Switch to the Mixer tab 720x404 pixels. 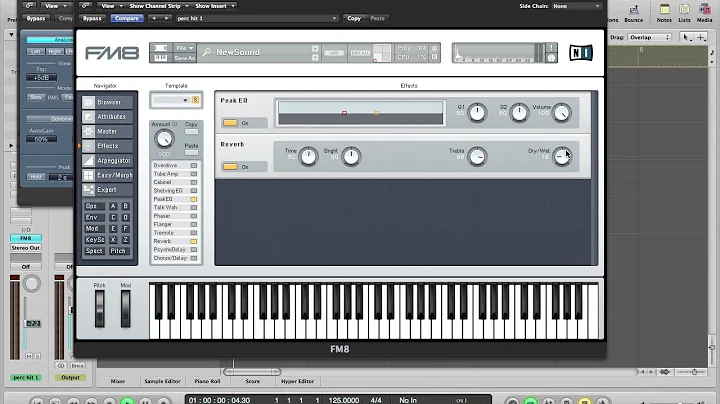[x=118, y=381]
